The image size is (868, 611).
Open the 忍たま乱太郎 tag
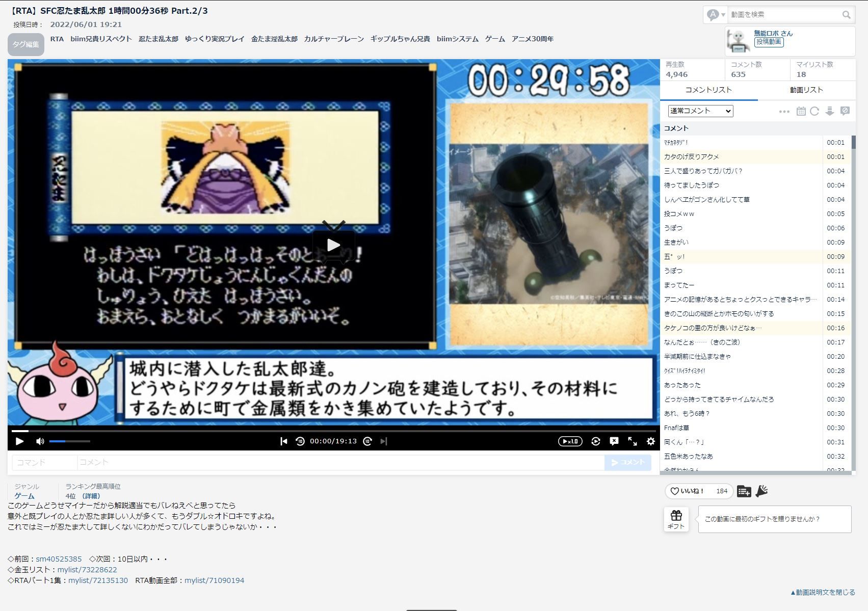[159, 39]
